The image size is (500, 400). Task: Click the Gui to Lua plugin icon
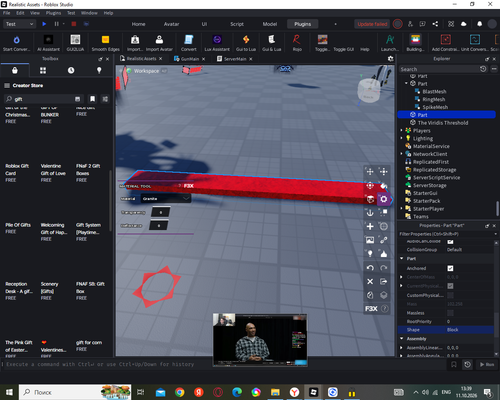(x=246, y=40)
